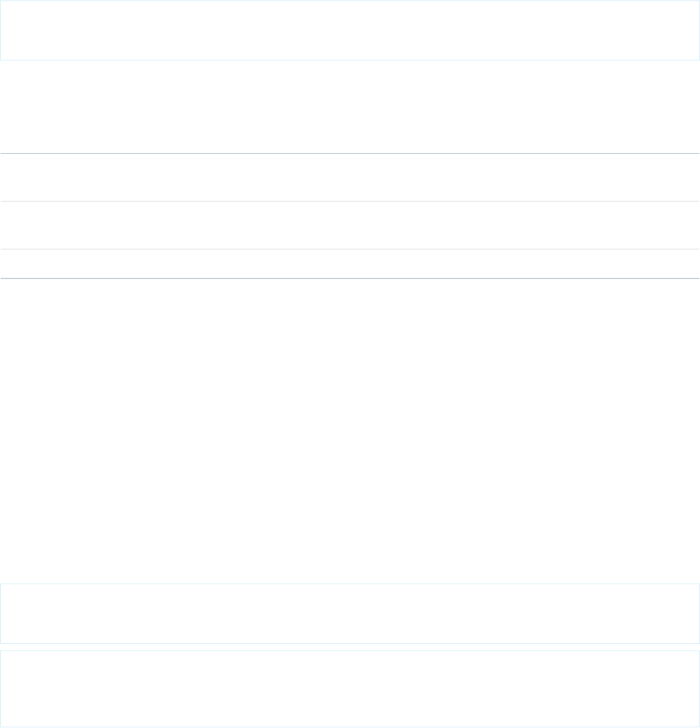Select the first empty table row
700x728 pixels.
(350, 178)
